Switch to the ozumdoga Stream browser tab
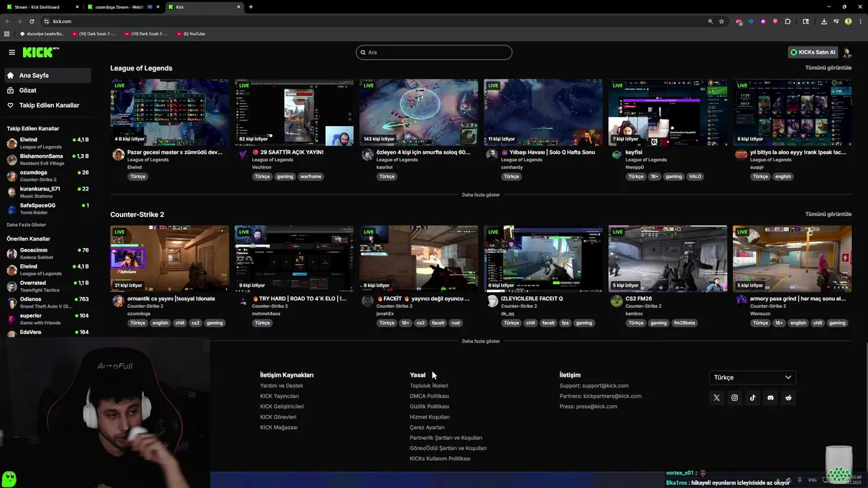Image resolution: width=868 pixels, height=488 pixels. coord(123,7)
